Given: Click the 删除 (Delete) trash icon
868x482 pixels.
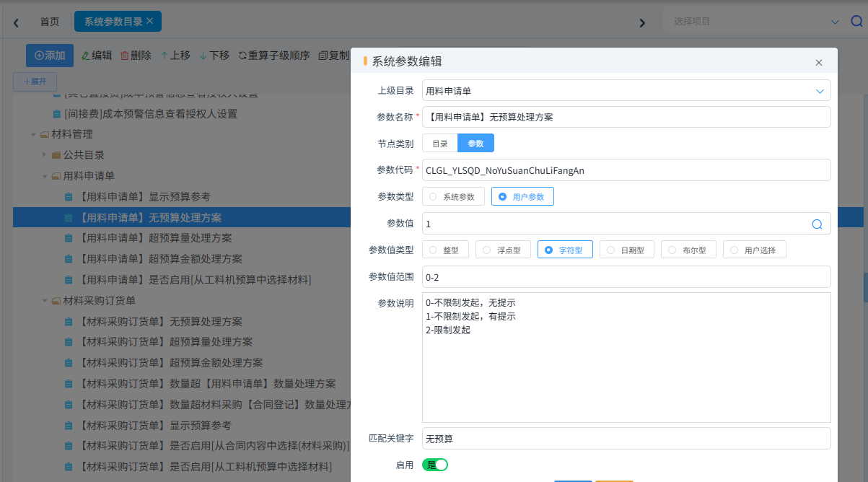Looking at the screenshot, I should pyautogui.click(x=123, y=55).
